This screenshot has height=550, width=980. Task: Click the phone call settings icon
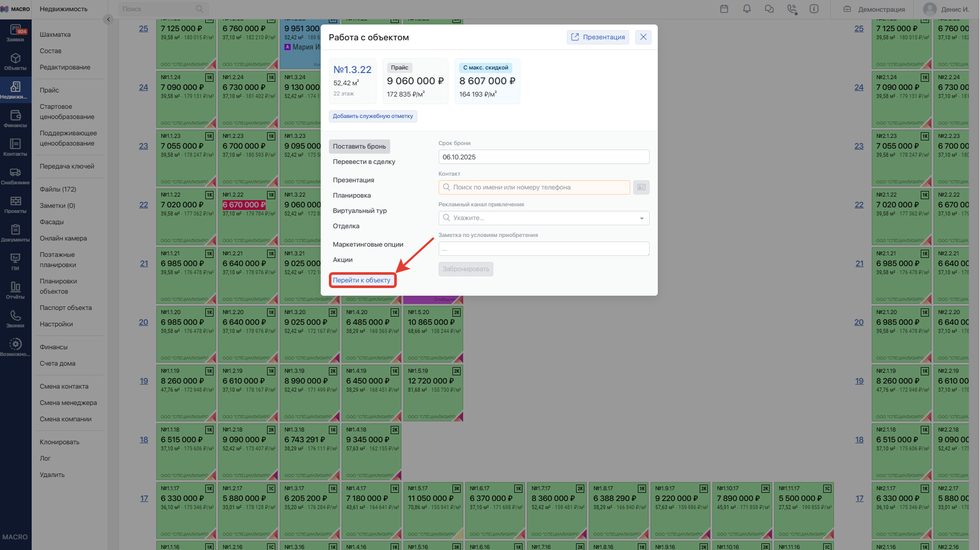click(x=792, y=9)
